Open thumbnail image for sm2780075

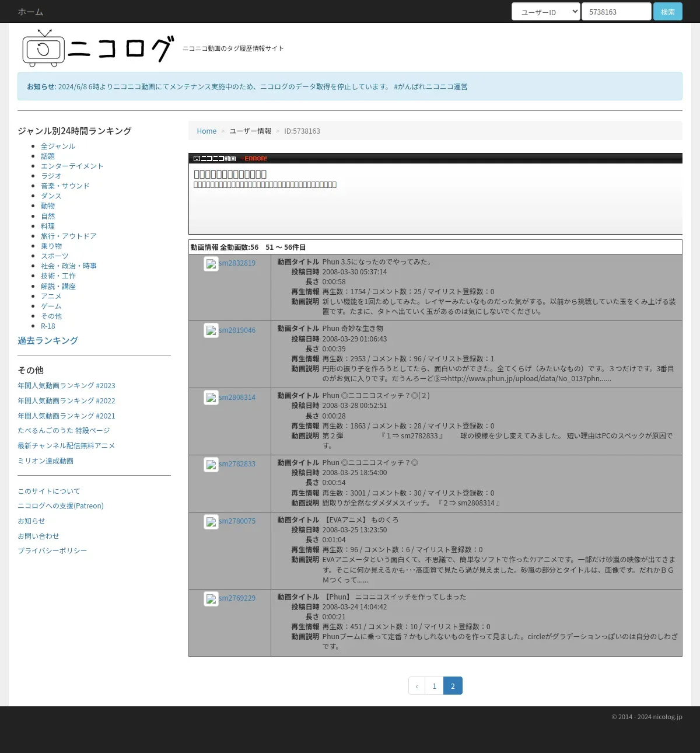211,522
